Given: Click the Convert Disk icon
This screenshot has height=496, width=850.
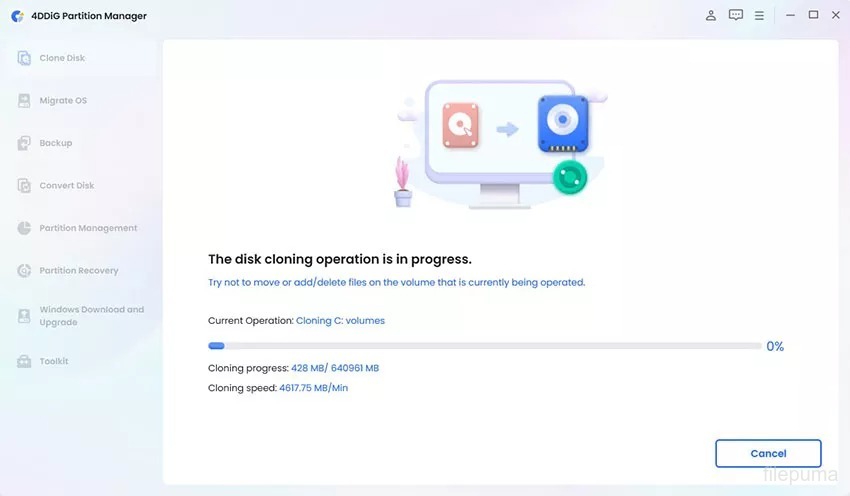Looking at the screenshot, I should [x=24, y=185].
